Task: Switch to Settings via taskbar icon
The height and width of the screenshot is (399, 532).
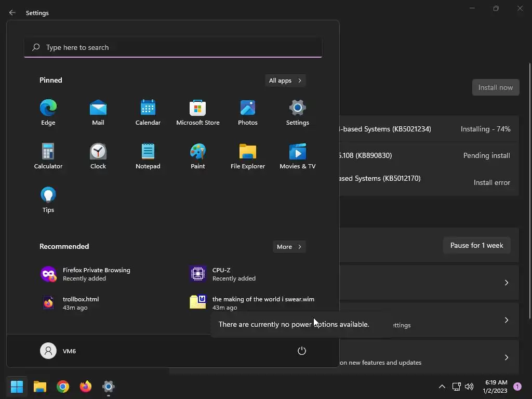Action: click(109, 387)
